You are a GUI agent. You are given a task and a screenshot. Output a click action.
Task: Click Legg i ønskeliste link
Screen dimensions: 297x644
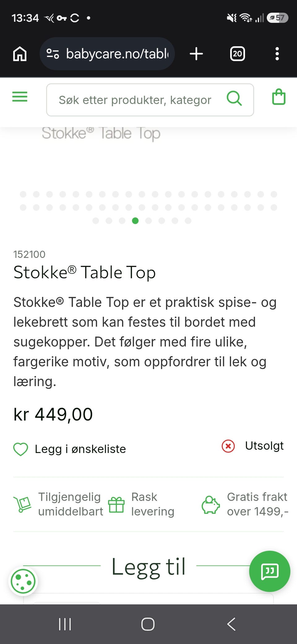(x=80, y=449)
